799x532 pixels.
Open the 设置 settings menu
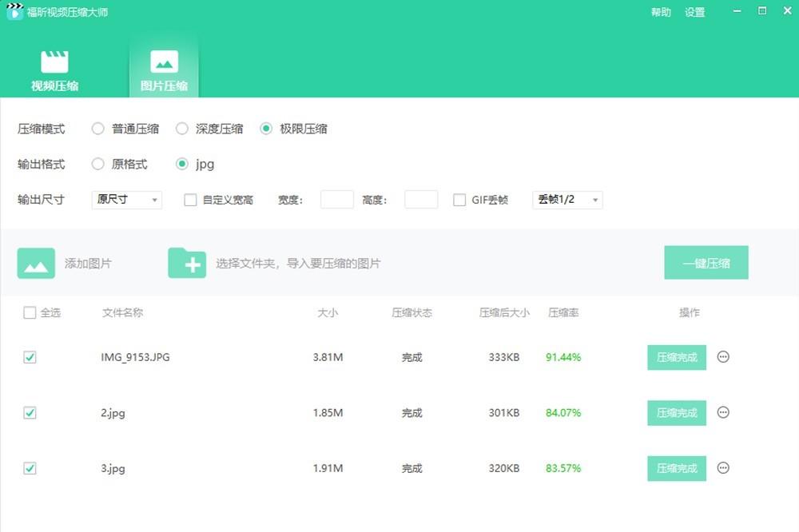click(695, 12)
